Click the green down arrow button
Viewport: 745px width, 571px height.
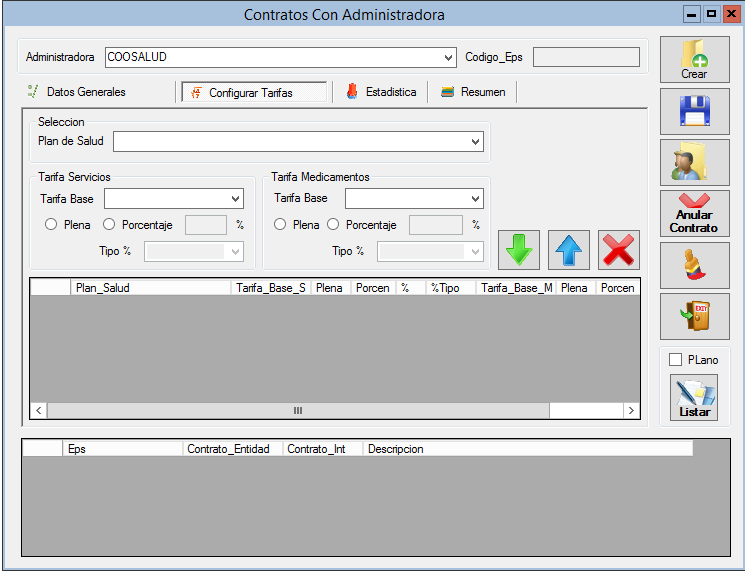point(518,250)
